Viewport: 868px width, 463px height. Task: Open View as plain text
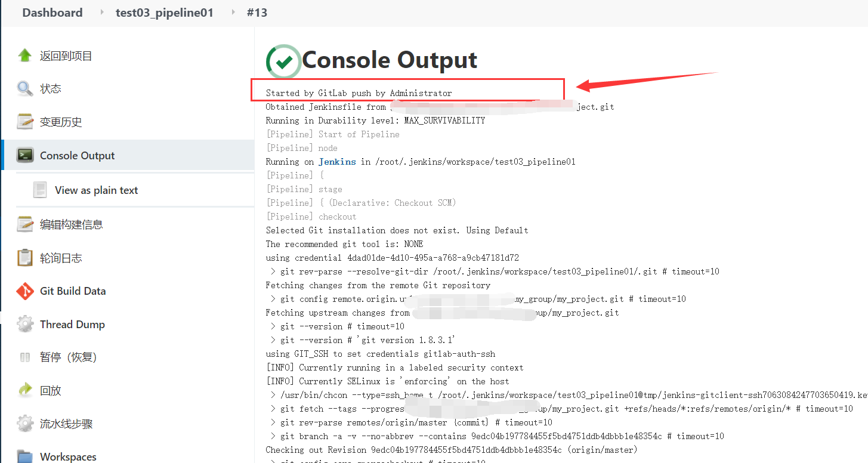click(97, 190)
